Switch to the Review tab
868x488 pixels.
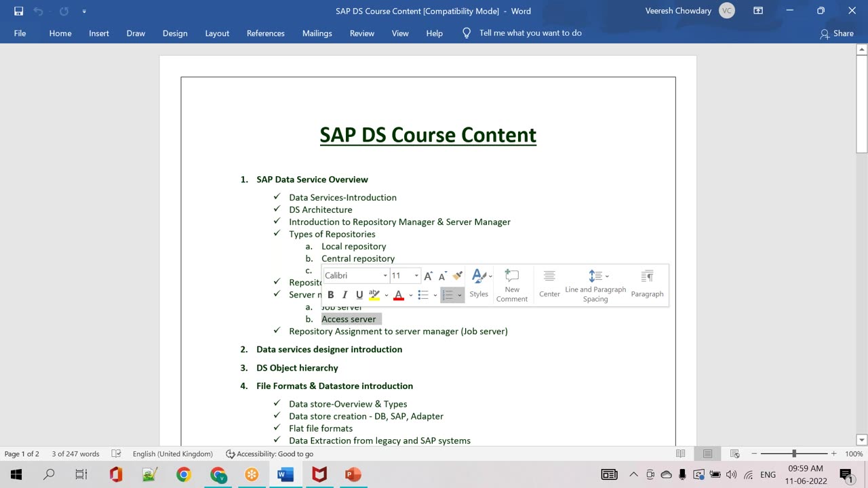[362, 33]
